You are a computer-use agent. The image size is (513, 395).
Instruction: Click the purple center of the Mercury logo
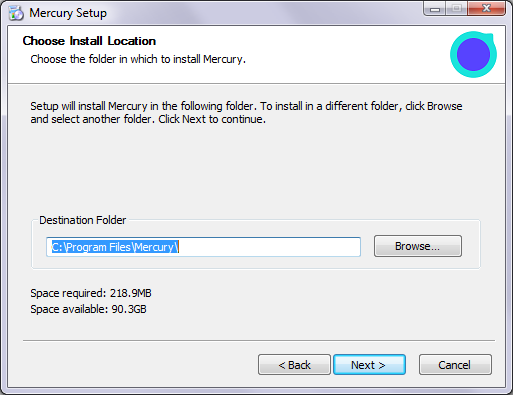(x=473, y=54)
